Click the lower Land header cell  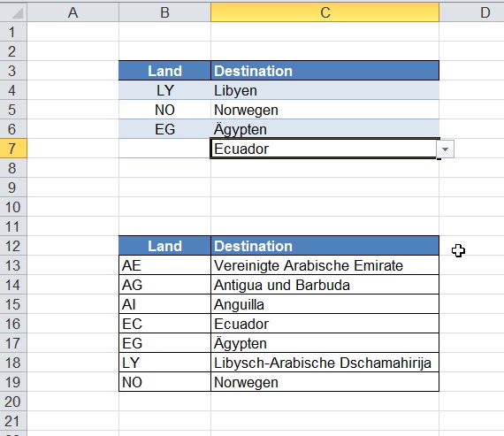(164, 246)
